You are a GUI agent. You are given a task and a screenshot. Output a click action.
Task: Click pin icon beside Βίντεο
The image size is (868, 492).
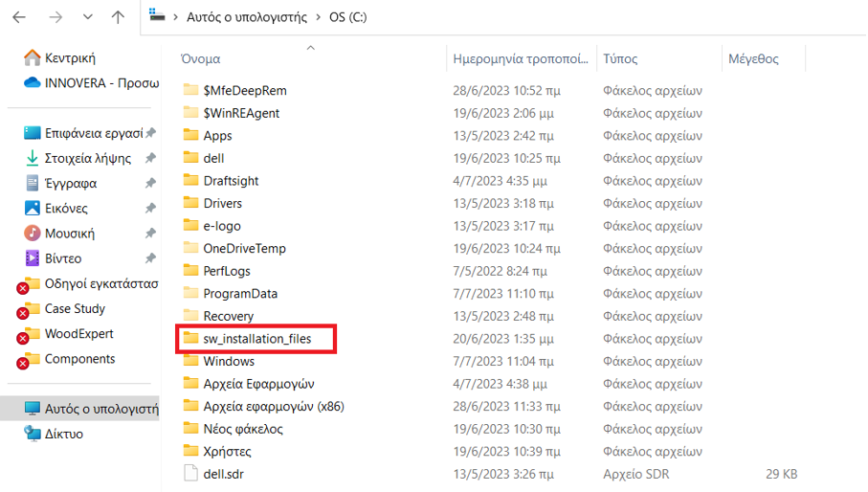coord(150,258)
